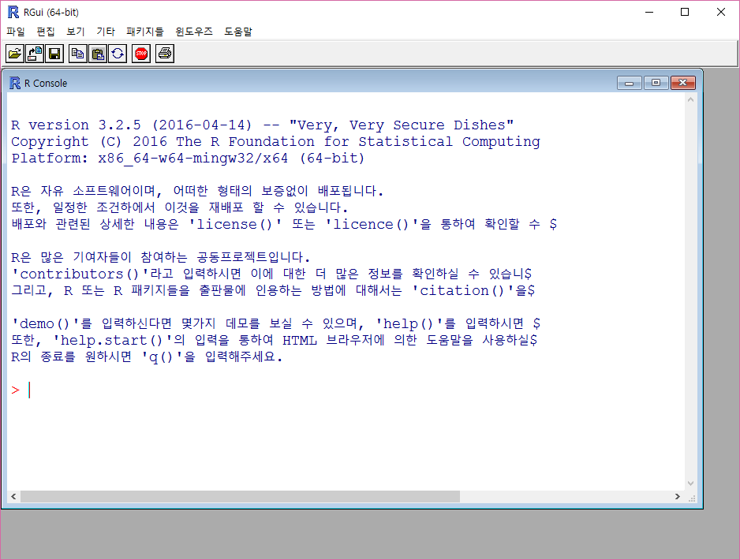Open the 윈도우즈 menu

(x=194, y=32)
